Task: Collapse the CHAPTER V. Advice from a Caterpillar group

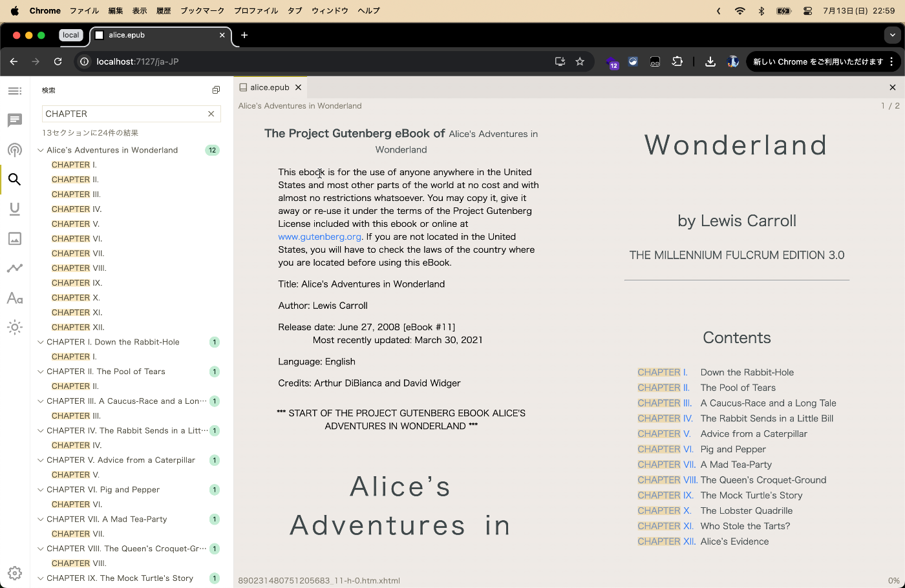Action: pos(41,460)
